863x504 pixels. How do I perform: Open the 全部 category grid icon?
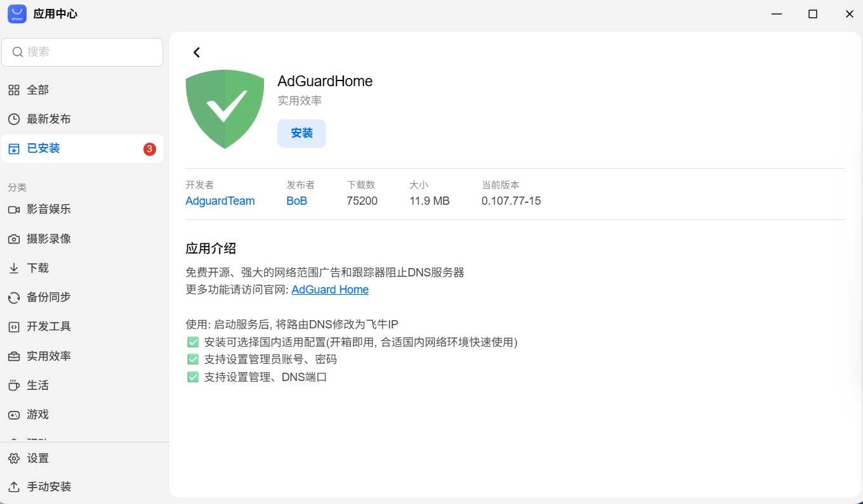[14, 90]
